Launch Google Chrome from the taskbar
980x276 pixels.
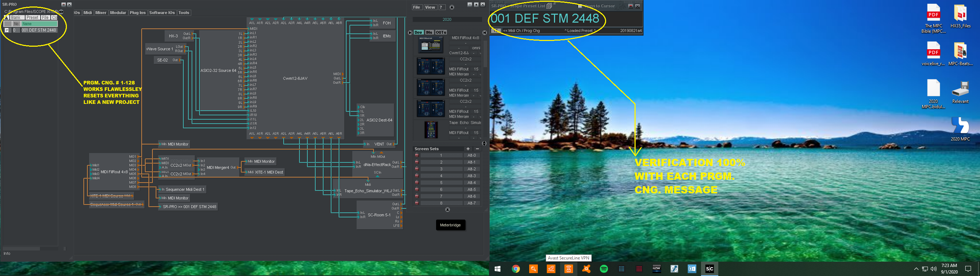(516, 269)
